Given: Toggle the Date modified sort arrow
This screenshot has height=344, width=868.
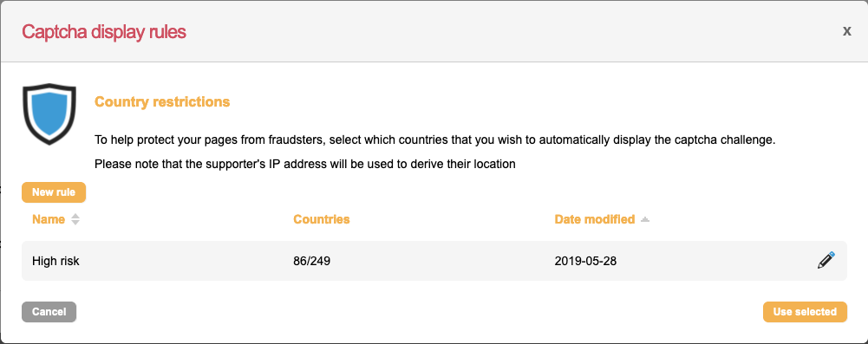Looking at the screenshot, I should [x=644, y=219].
